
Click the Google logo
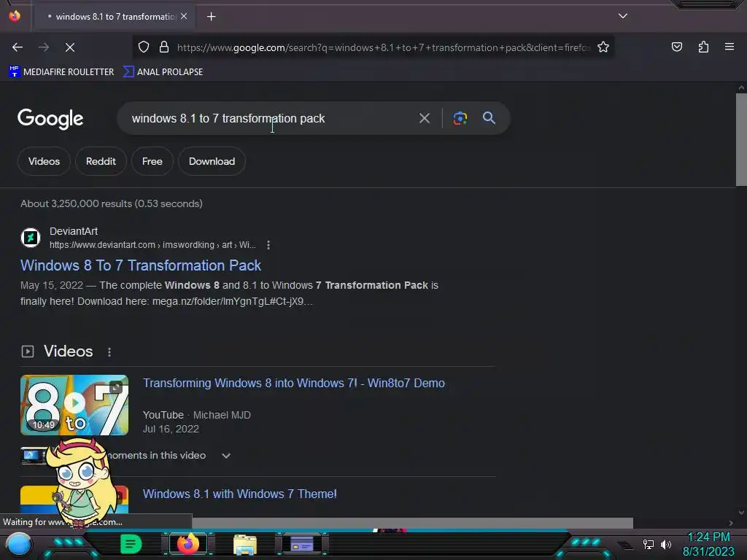(x=50, y=119)
